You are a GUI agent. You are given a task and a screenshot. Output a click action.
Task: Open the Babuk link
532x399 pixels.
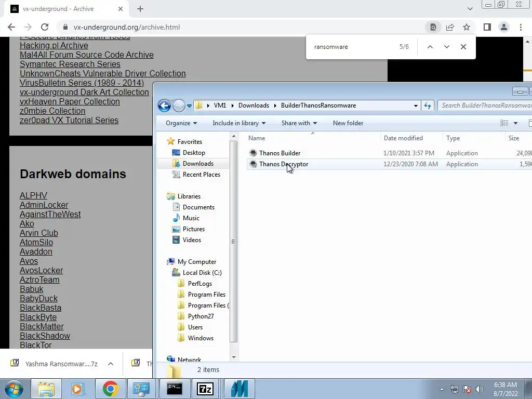[x=31, y=289]
